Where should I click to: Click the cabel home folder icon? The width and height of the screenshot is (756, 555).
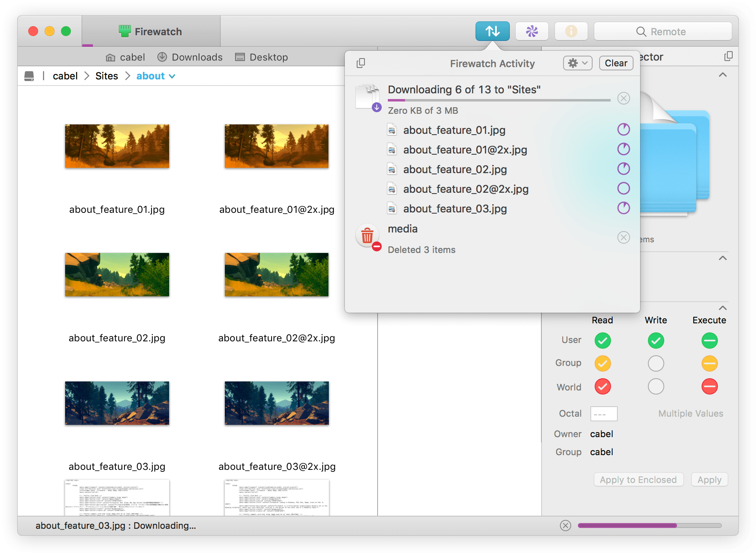[x=110, y=57]
